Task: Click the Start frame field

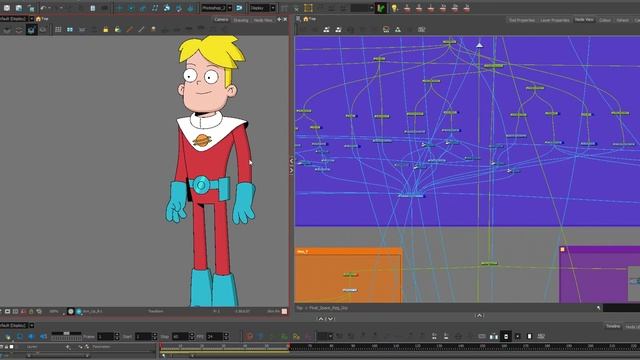Action: [x=143, y=336]
